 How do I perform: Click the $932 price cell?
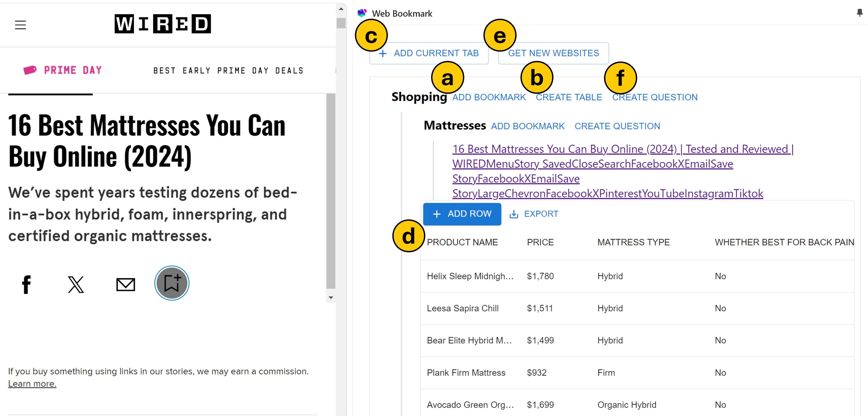[x=537, y=373]
